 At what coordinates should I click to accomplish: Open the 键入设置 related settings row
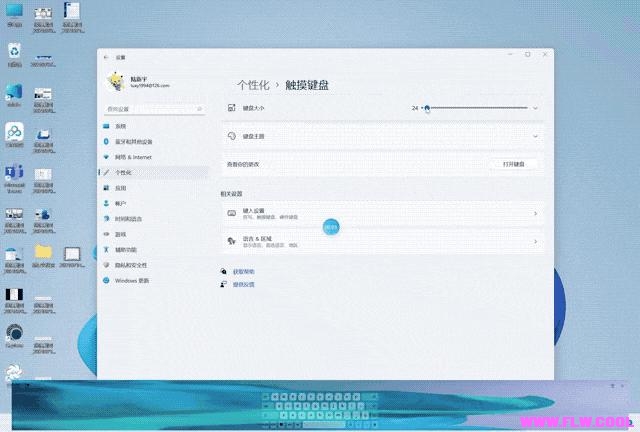(383, 214)
